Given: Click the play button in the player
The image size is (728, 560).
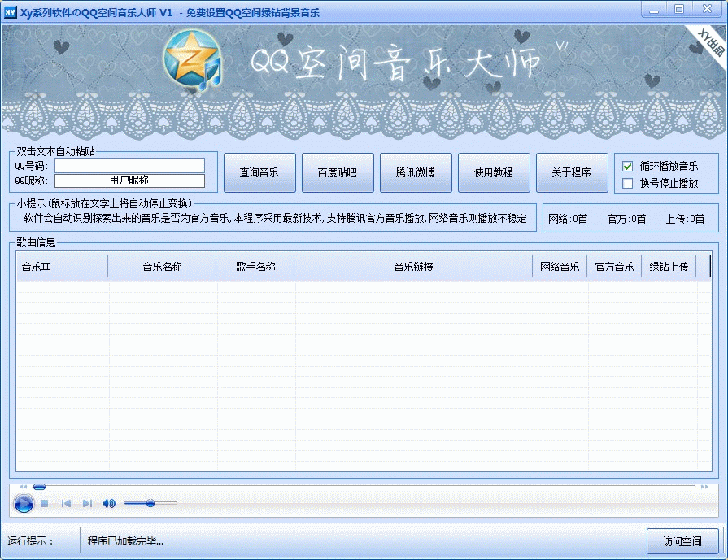Looking at the screenshot, I should [24, 503].
